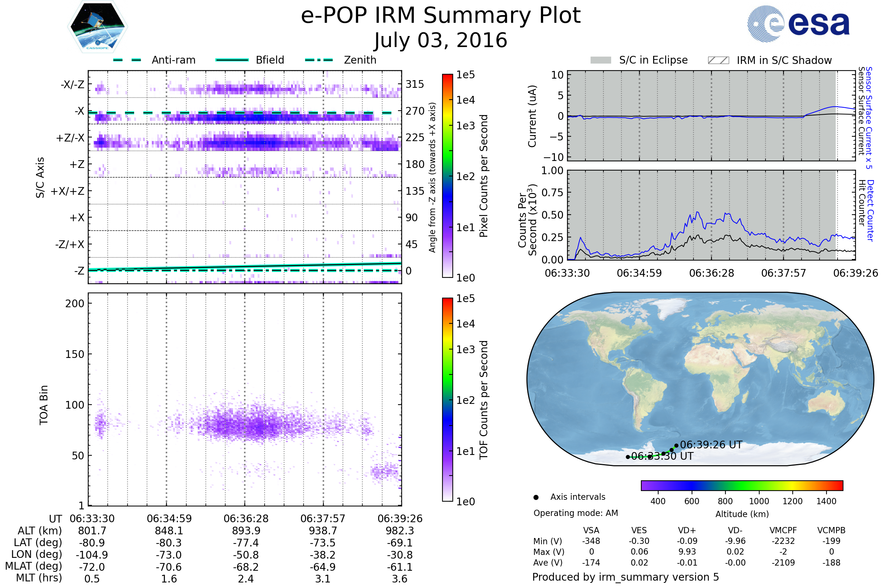This screenshot has width=882, height=588.
Task: Click the IRM in S/C Shadow hatched patch
Action: coord(718,60)
